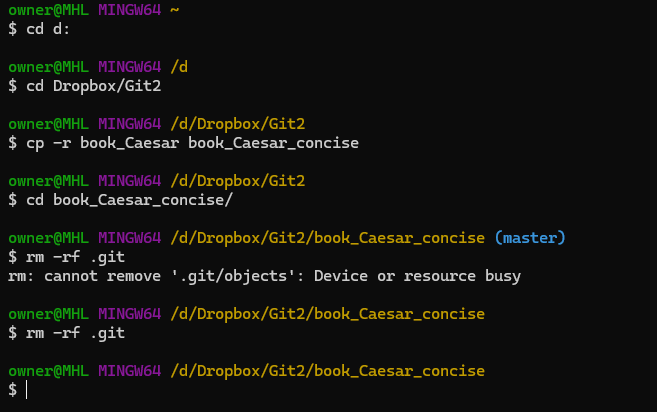Click the 'cd d:' command text
The width and height of the screenshot is (657, 412).
pyautogui.click(x=48, y=29)
